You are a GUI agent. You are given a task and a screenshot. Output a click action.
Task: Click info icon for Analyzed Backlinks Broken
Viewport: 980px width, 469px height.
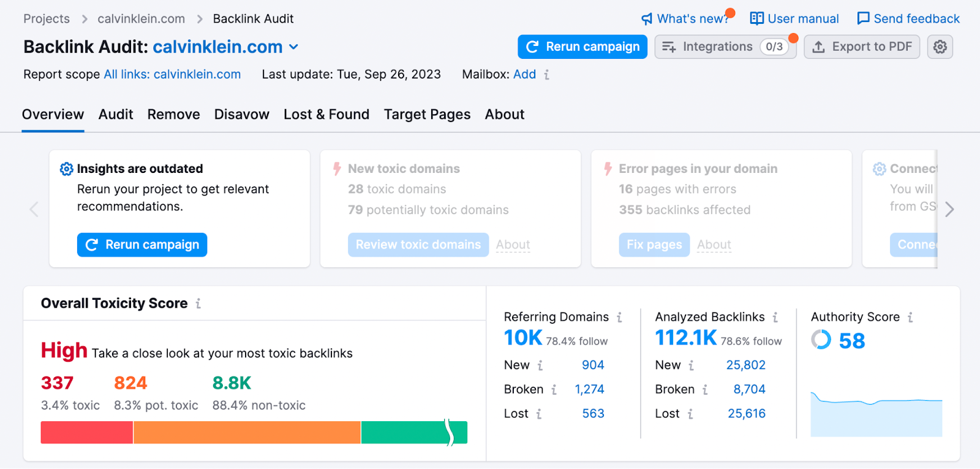coord(705,390)
